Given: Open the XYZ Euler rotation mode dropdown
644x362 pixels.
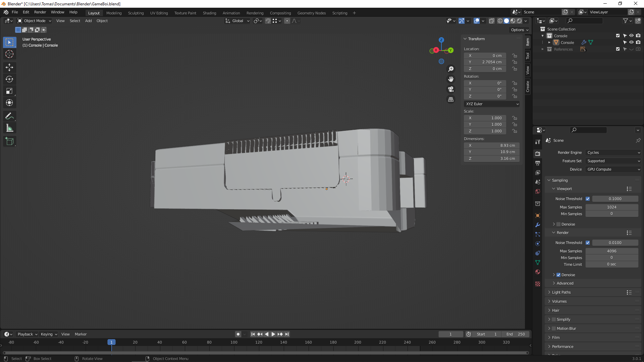Looking at the screenshot, I should point(492,104).
